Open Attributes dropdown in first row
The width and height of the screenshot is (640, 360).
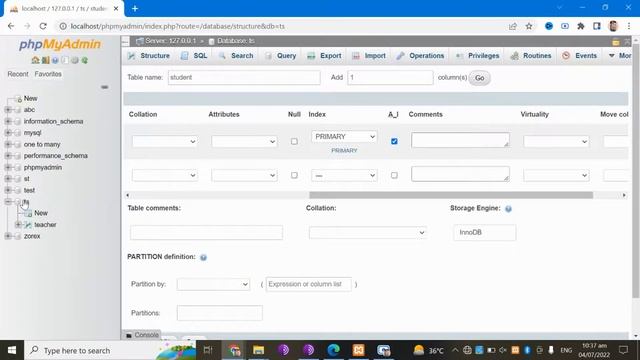244,142
